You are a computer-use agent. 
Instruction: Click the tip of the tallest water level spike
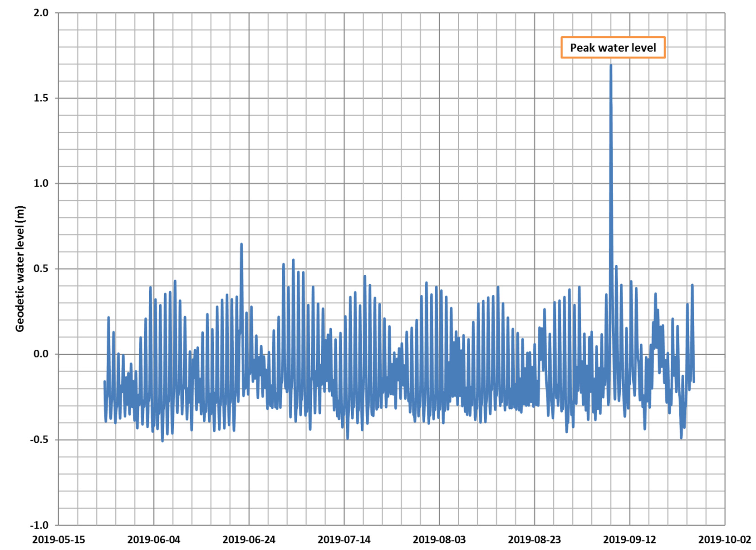[x=611, y=65]
